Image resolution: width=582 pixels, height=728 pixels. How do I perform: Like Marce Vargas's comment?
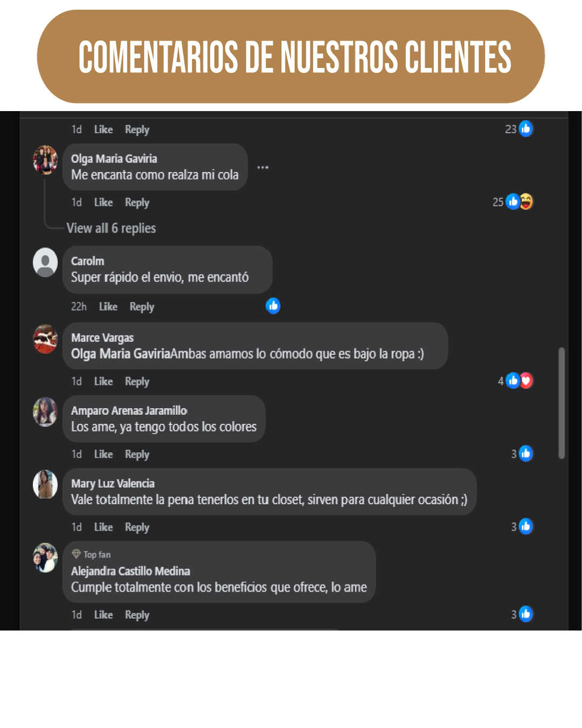tap(103, 381)
